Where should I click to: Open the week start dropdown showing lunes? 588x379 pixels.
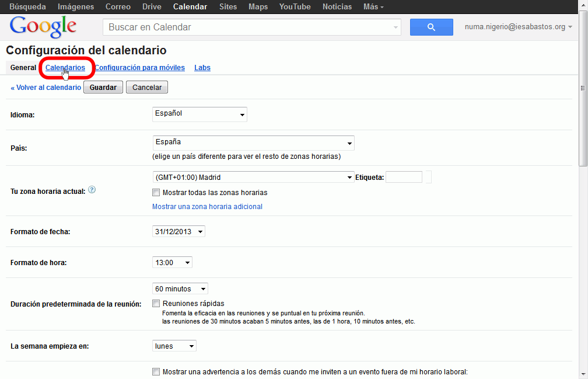pyautogui.click(x=174, y=346)
